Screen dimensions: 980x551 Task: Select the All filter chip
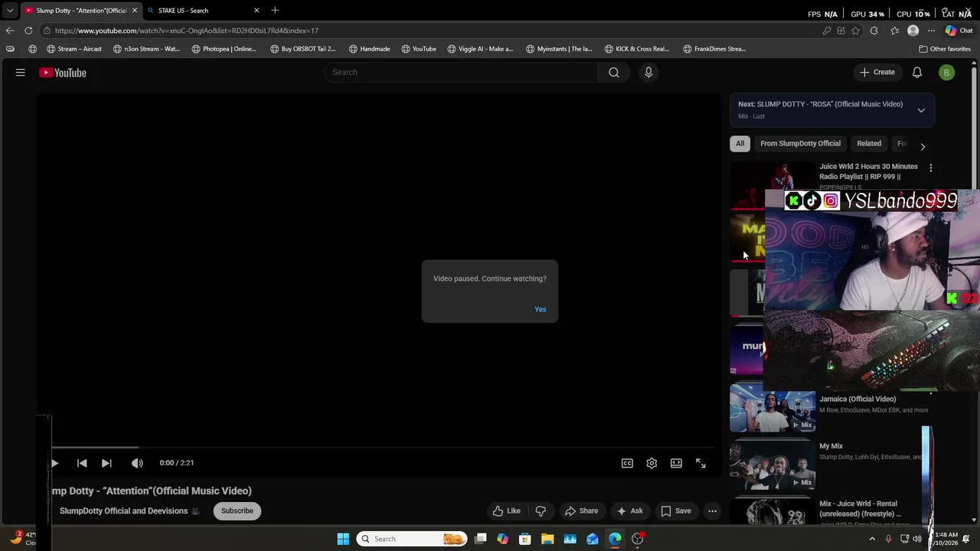click(740, 143)
